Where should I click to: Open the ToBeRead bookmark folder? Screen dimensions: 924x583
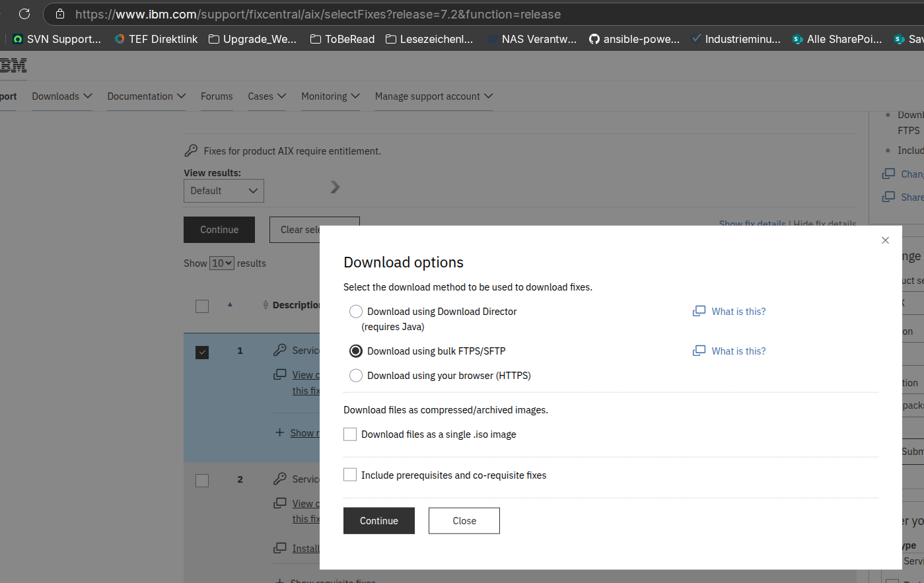tap(342, 39)
